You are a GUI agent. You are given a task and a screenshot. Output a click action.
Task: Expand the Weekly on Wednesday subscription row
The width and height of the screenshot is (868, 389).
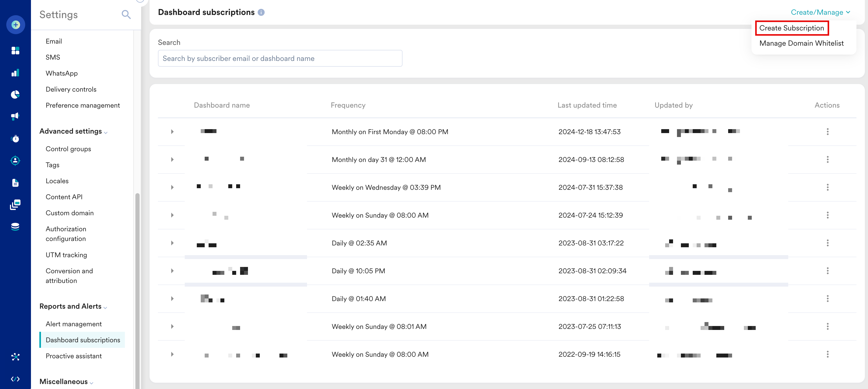(172, 187)
